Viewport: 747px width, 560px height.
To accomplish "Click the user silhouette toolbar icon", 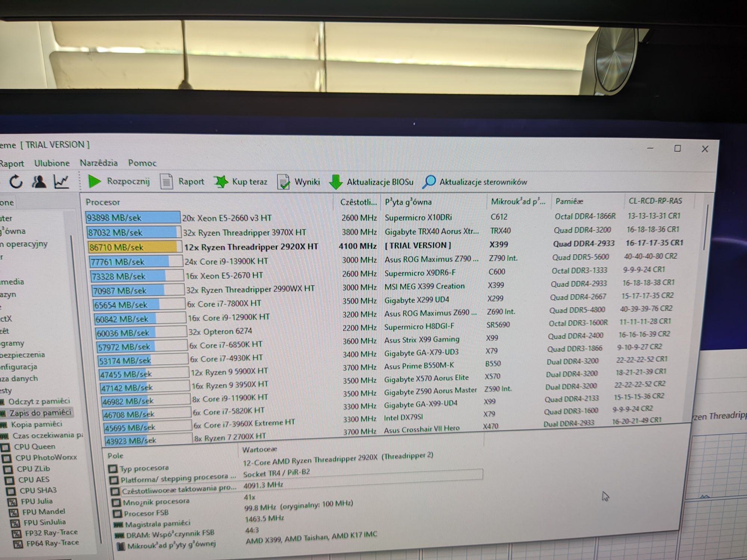I will pos(39,182).
